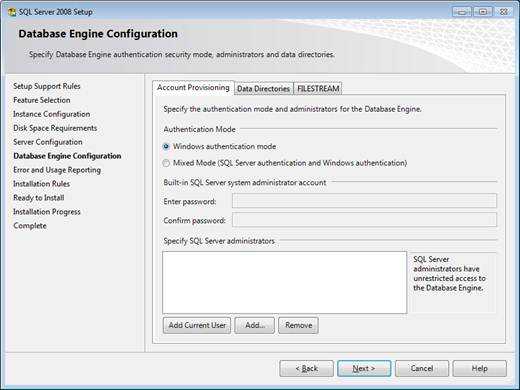Click the Error and Usage Reporting step
The width and height of the screenshot is (520, 390).
[57, 170]
